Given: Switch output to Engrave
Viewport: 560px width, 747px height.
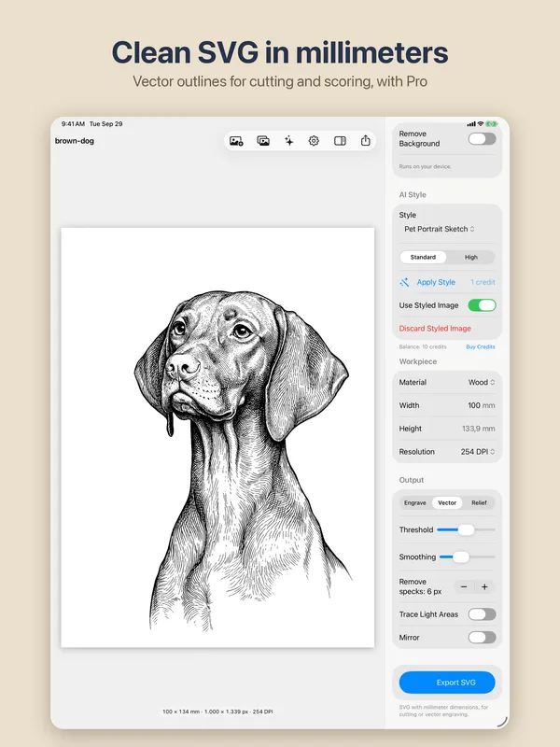Looking at the screenshot, I should 415,503.
